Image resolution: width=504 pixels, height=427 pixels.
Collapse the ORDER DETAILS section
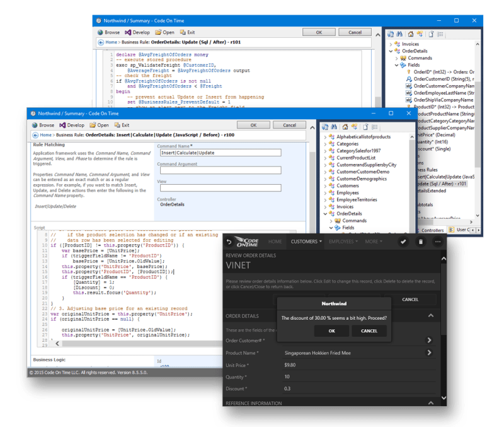[431, 315]
